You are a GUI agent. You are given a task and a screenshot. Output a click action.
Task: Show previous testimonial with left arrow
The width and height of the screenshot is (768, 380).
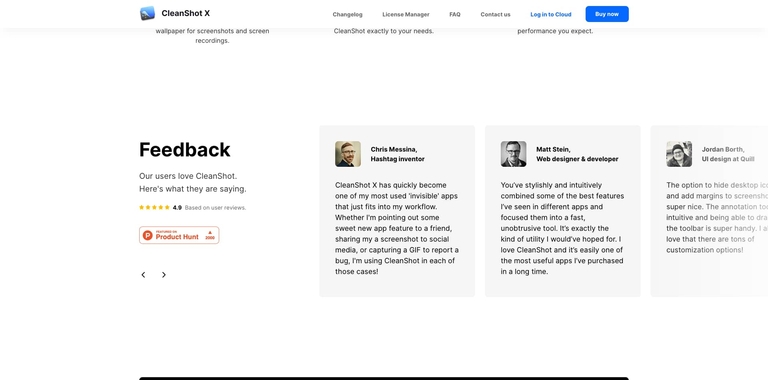(x=144, y=275)
